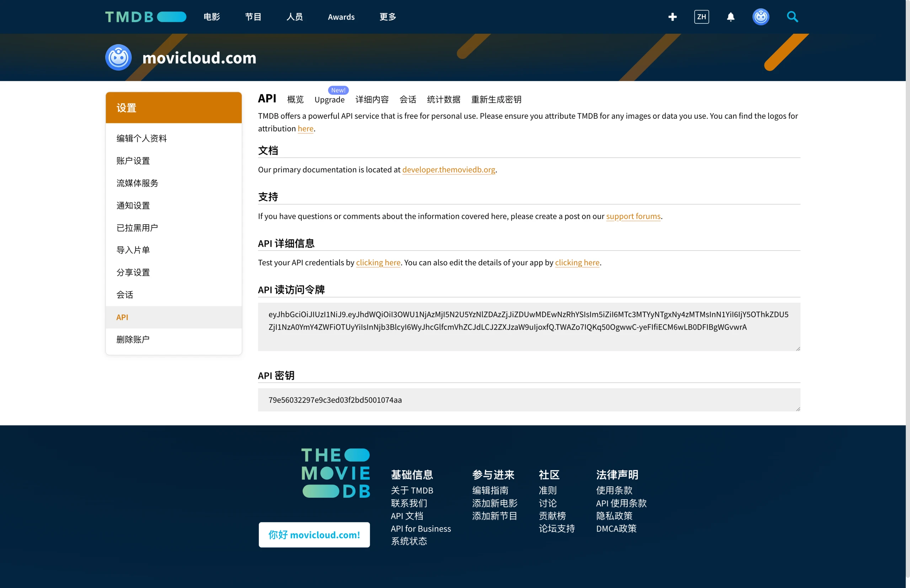910x588 pixels.
Task: Open API for Business footer link
Action: point(421,528)
